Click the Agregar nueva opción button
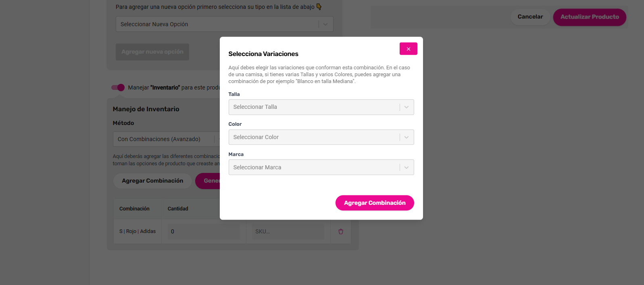The image size is (644, 285). coord(152,52)
